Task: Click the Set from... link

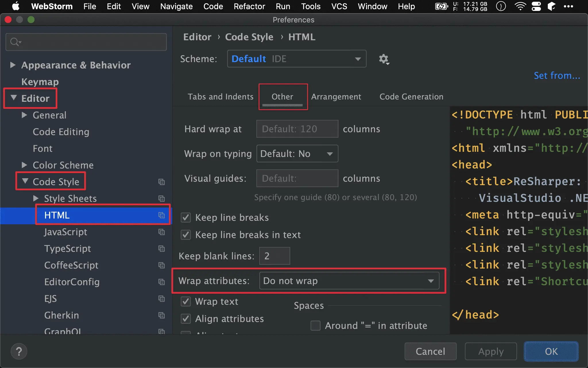Action: tap(557, 76)
